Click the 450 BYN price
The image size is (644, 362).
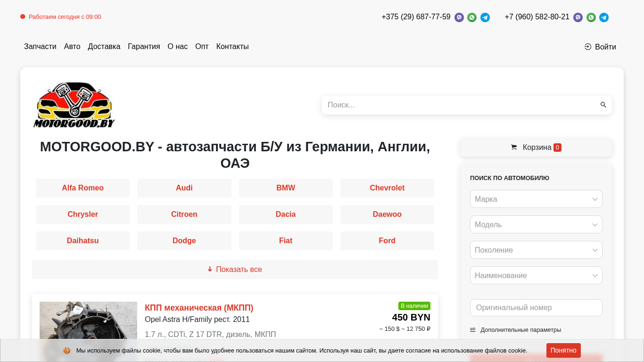tap(411, 317)
